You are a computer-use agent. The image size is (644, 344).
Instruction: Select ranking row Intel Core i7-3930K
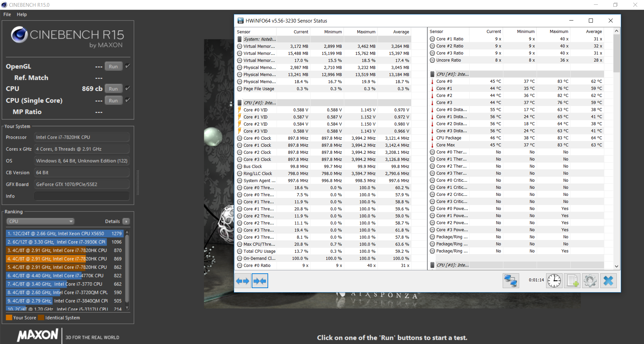point(65,242)
